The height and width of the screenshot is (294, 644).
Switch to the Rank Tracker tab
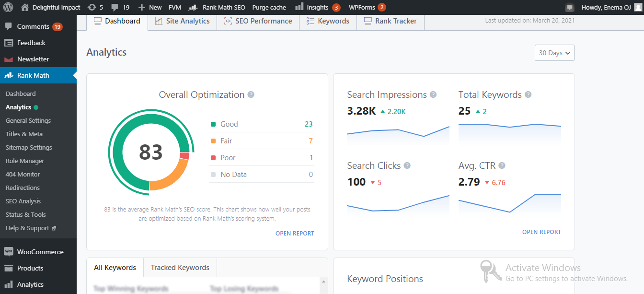coord(390,21)
